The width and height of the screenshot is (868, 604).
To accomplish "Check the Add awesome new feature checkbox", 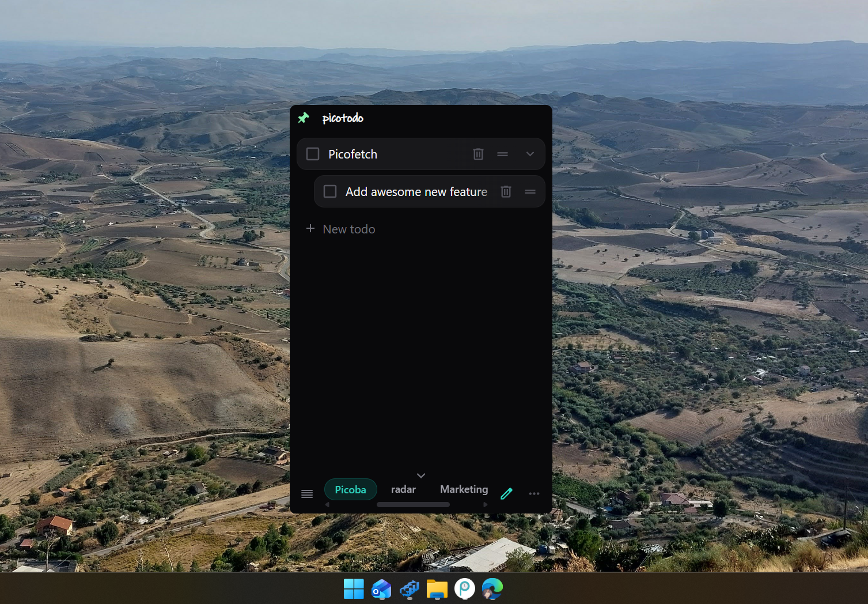I will tap(330, 191).
